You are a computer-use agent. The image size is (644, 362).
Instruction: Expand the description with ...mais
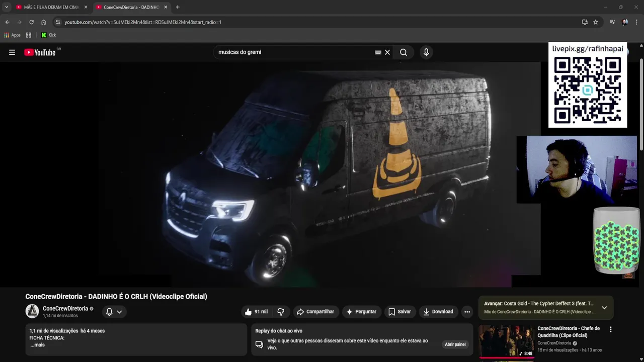(x=37, y=345)
